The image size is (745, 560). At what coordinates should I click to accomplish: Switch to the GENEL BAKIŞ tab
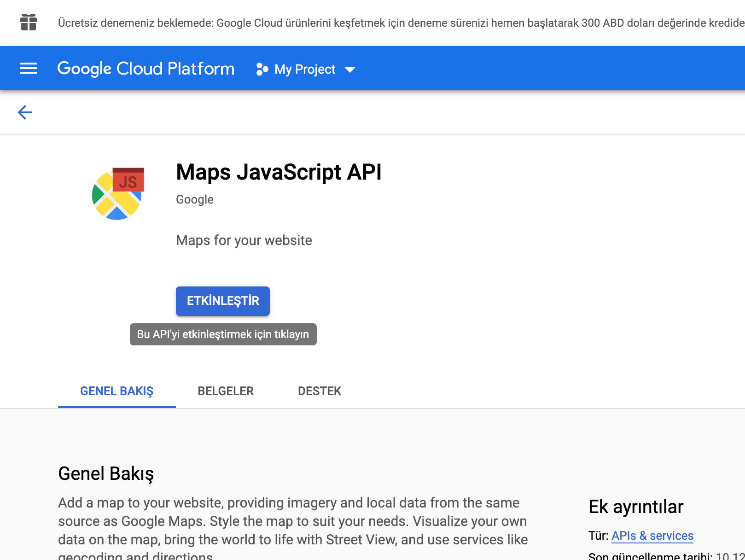[117, 391]
